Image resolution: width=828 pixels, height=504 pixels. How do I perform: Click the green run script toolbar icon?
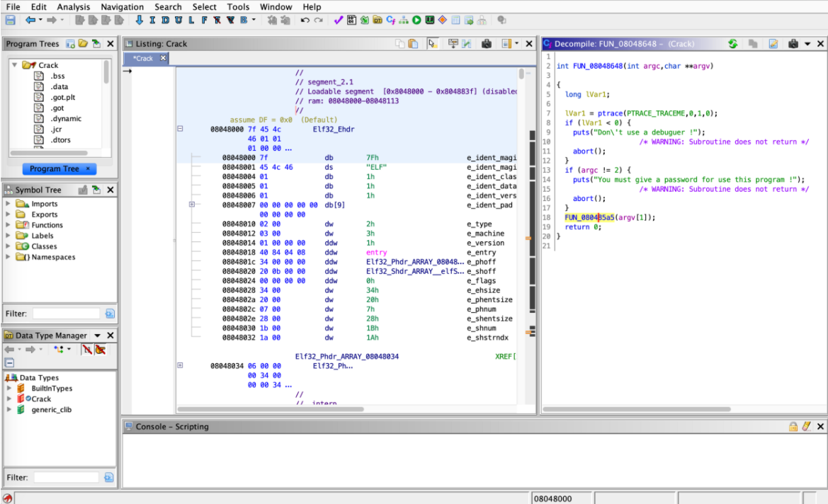[x=416, y=20]
